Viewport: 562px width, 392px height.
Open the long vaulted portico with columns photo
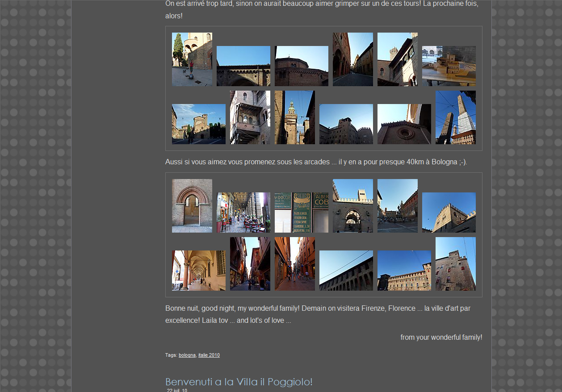198,271
